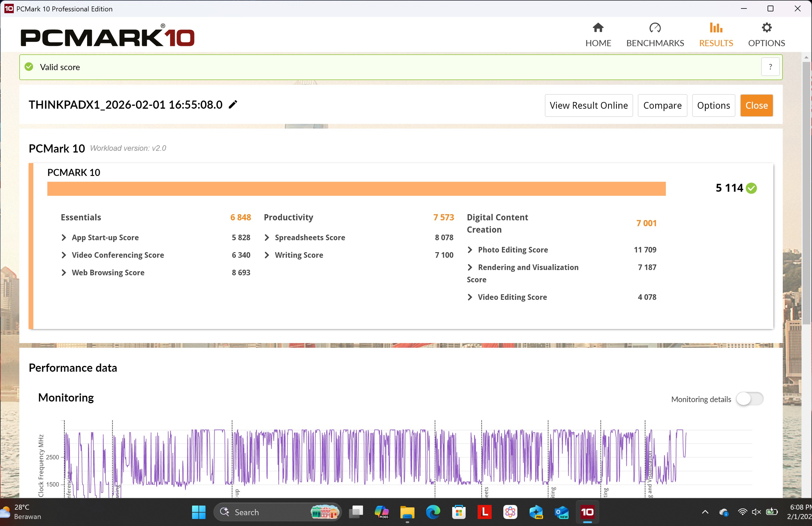Screen dimensions: 812x526
Task: Open Microsoft Store taskbar icon
Action: (x=459, y=512)
